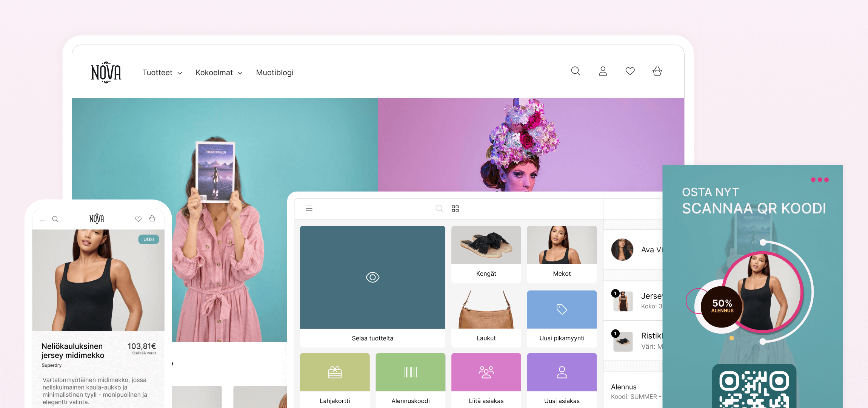The height and width of the screenshot is (408, 868).
Task: Open hamburger menu in POS app
Action: (309, 209)
